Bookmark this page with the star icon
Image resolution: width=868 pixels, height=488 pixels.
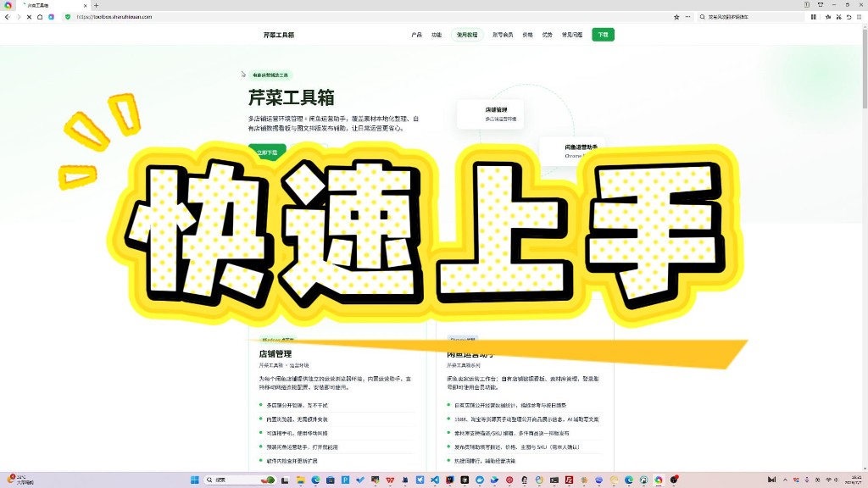pyautogui.click(x=676, y=17)
